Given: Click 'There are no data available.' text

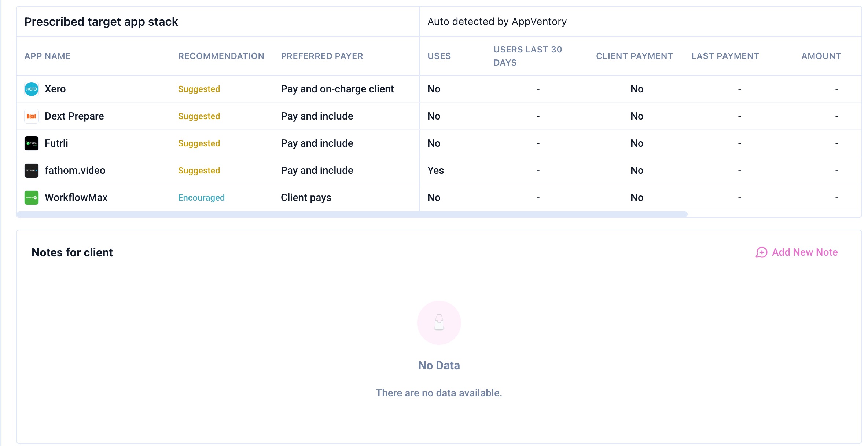Looking at the screenshot, I should tap(439, 393).
